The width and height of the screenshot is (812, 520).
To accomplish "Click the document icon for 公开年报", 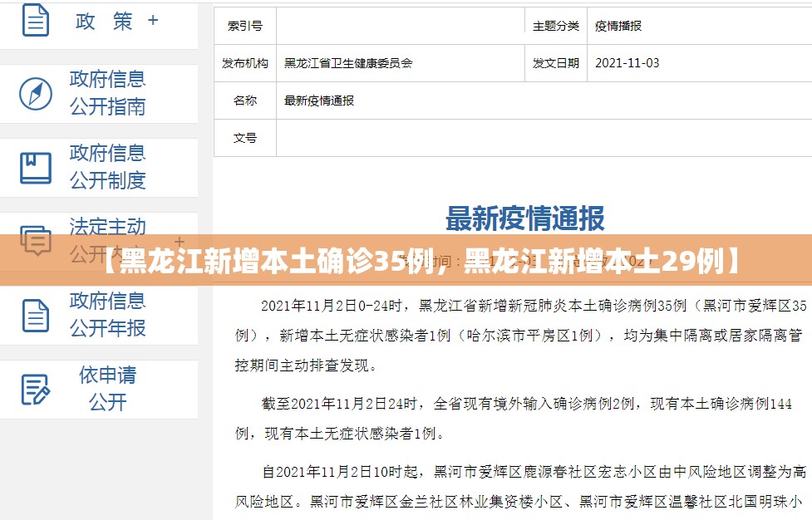I will click(36, 315).
